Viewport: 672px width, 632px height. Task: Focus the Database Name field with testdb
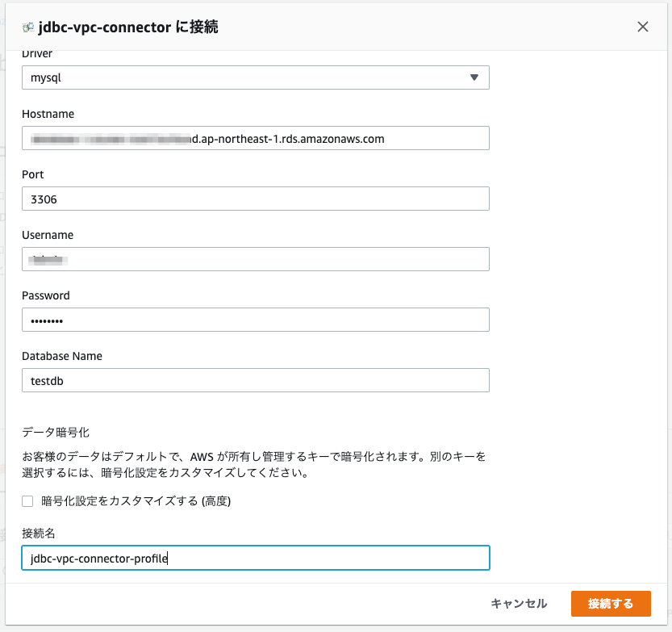[x=255, y=380]
